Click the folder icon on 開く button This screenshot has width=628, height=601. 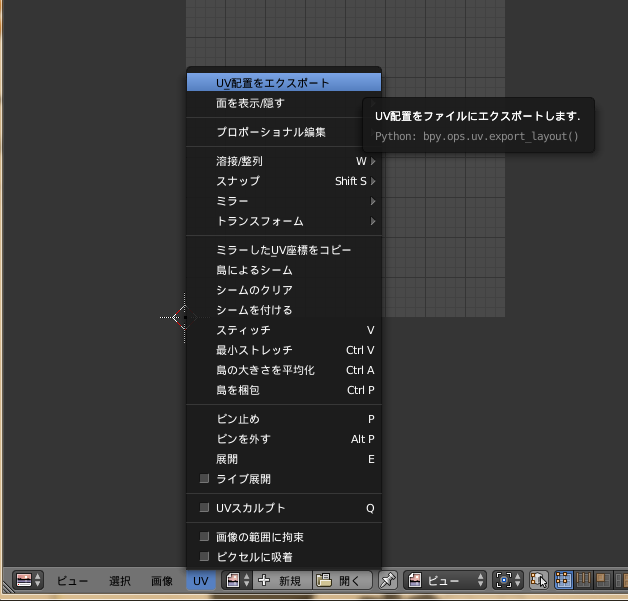pyautogui.click(x=324, y=580)
